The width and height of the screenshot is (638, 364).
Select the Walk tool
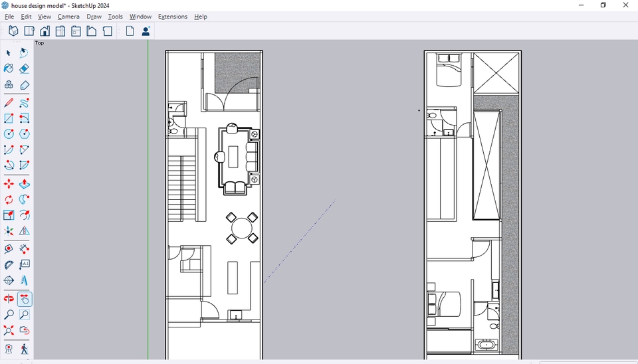[x=24, y=349]
